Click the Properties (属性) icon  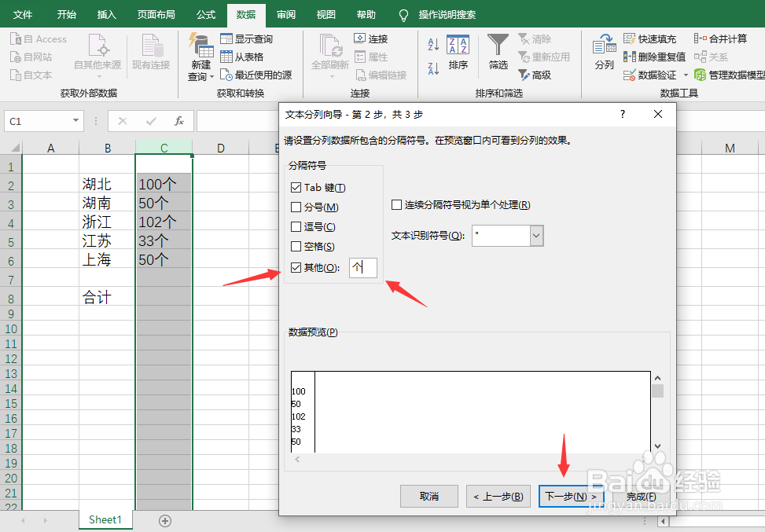(x=359, y=57)
